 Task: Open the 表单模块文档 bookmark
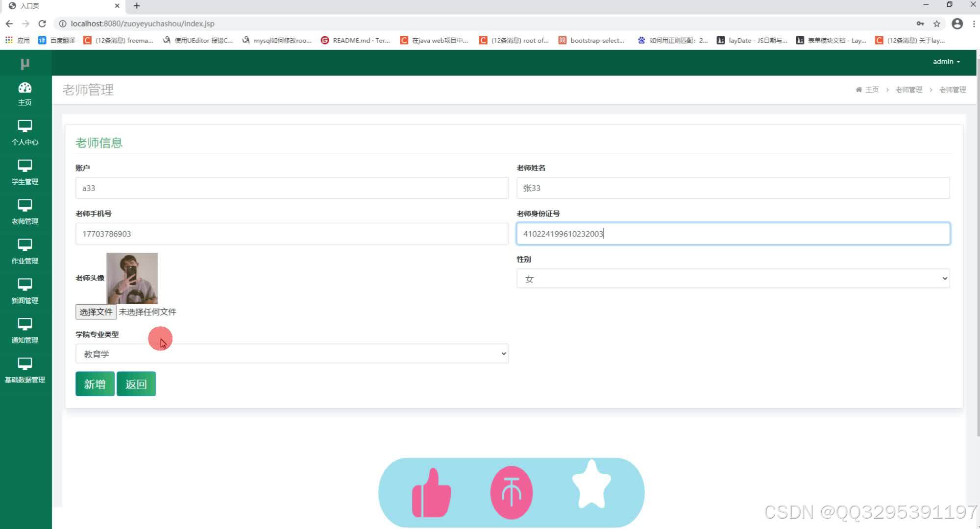pos(831,40)
